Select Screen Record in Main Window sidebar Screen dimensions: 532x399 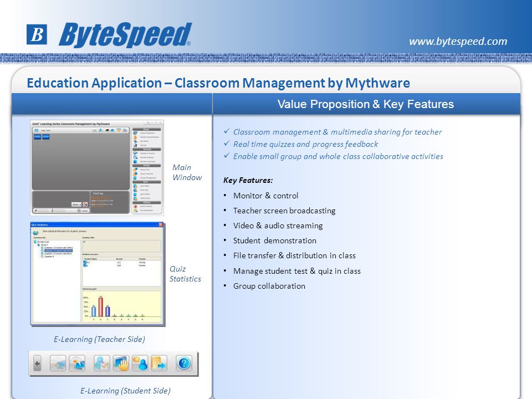[143, 206]
